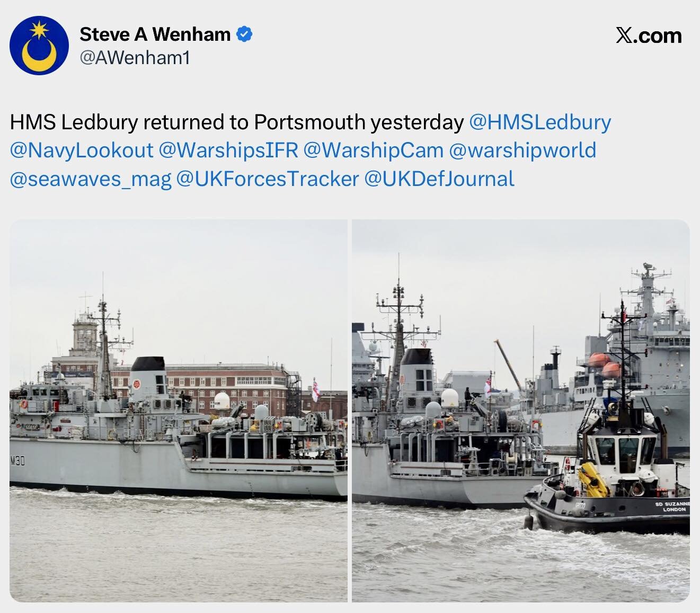Viewport: 700px width, 613px height.
Task: Click the SD Suzanne London tug lettering
Action: coord(671,506)
